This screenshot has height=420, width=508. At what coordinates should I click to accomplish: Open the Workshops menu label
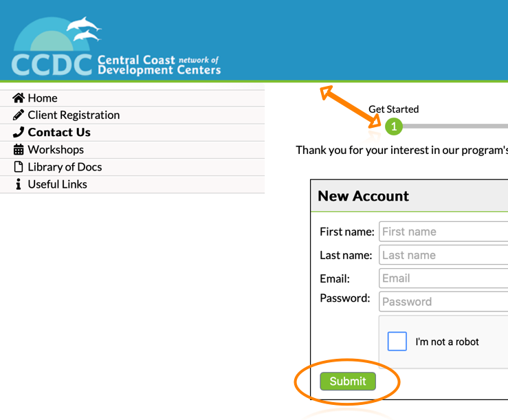click(x=56, y=150)
